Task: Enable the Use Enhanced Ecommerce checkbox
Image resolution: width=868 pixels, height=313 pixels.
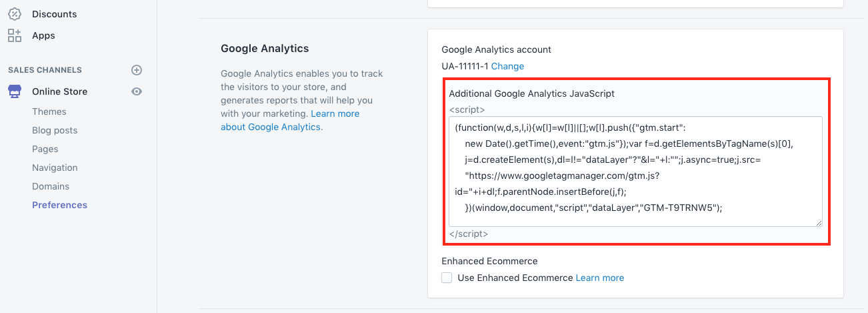Action: point(447,278)
